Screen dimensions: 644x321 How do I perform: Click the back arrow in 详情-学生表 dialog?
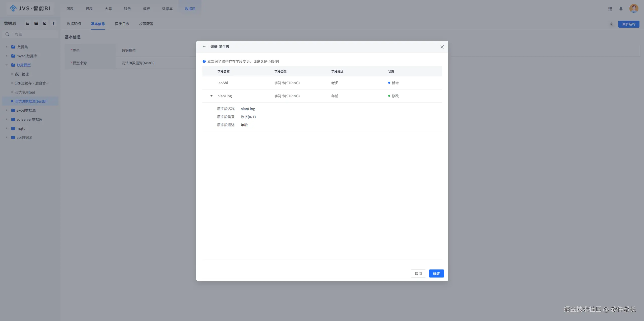pyautogui.click(x=204, y=47)
